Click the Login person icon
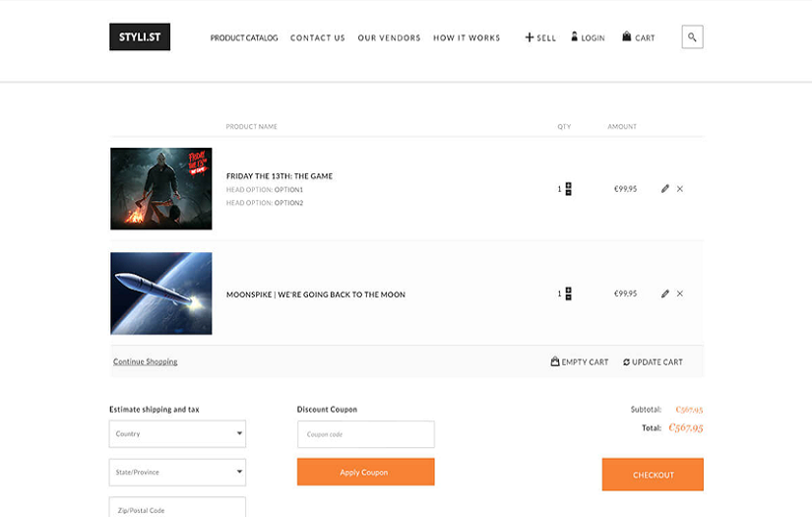812x517 pixels. [x=574, y=36]
